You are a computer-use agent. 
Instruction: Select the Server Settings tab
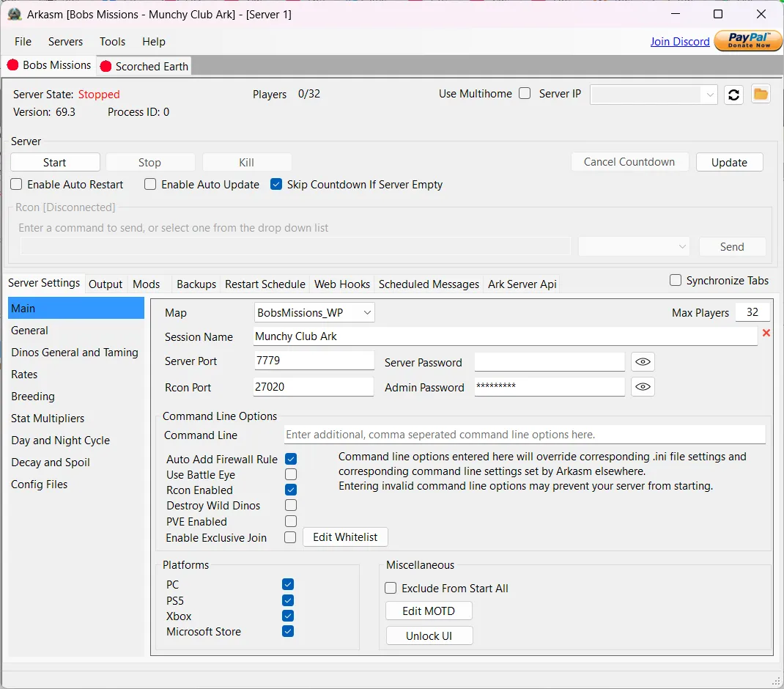[x=44, y=283]
